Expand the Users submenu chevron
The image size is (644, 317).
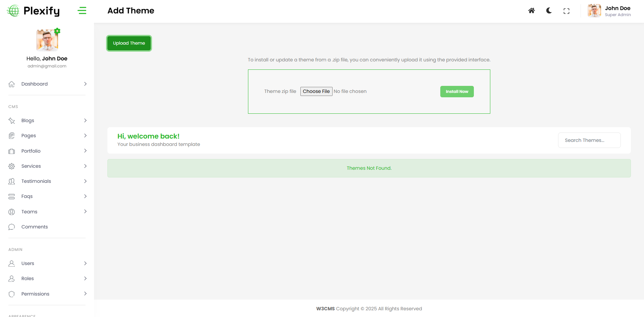click(85, 263)
